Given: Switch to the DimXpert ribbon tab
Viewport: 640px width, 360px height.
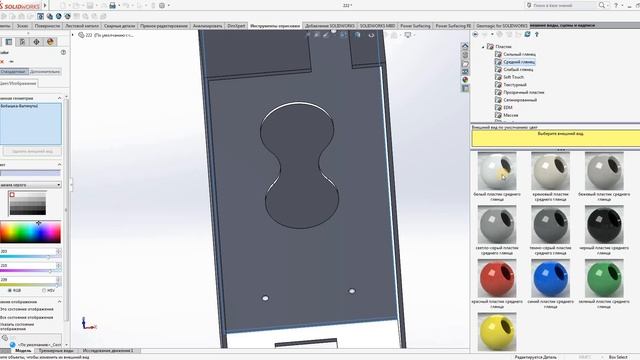Looking at the screenshot, I should click(236, 26).
